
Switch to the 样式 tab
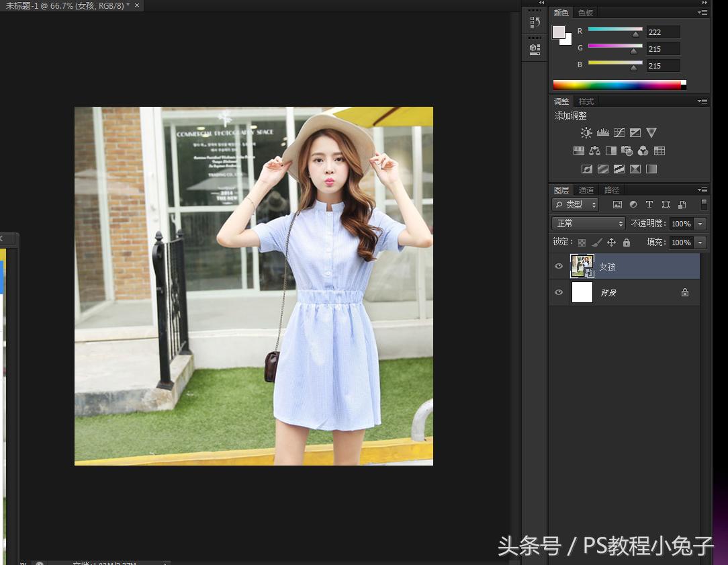tap(586, 101)
